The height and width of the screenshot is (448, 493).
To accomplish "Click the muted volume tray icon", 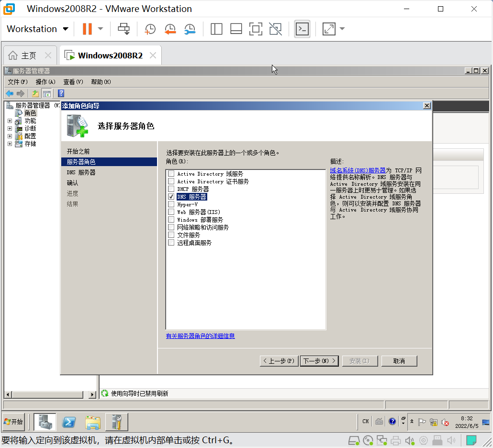I will point(445,422).
